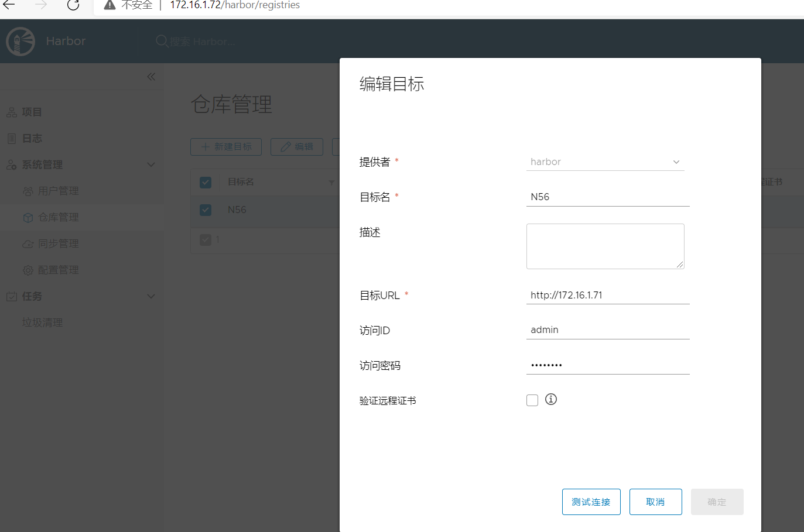Click the 描述 text area
Screen dimensions: 804x532
605,246
